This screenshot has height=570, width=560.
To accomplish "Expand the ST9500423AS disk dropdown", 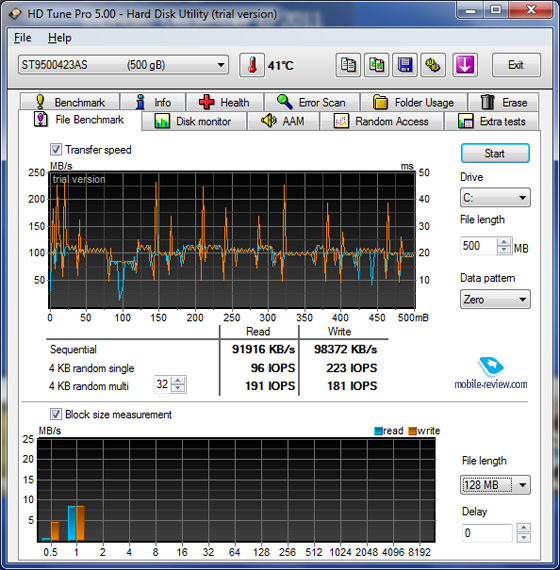I will (123, 65).
